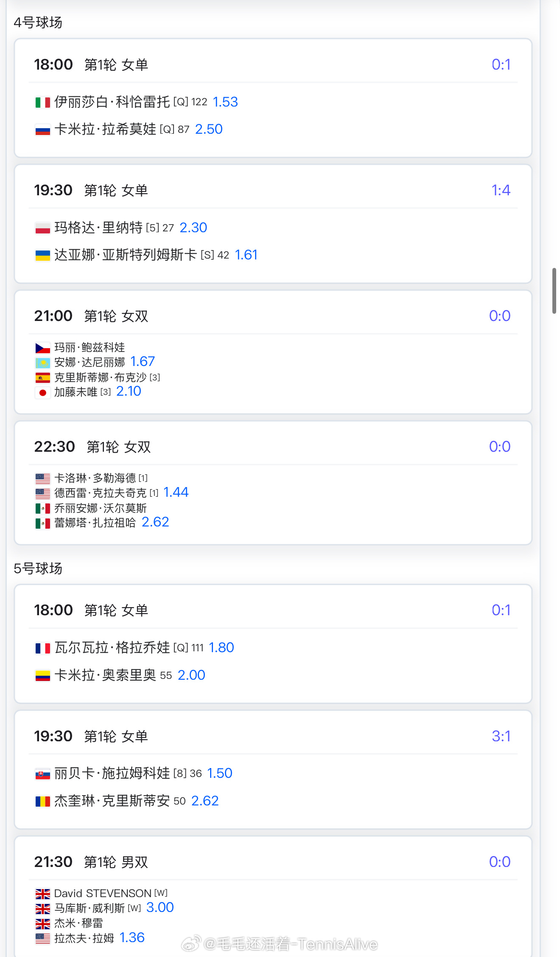The width and height of the screenshot is (560, 957).
Task: Open the 1:4 score of 里纳特 match
Action: click(x=501, y=190)
